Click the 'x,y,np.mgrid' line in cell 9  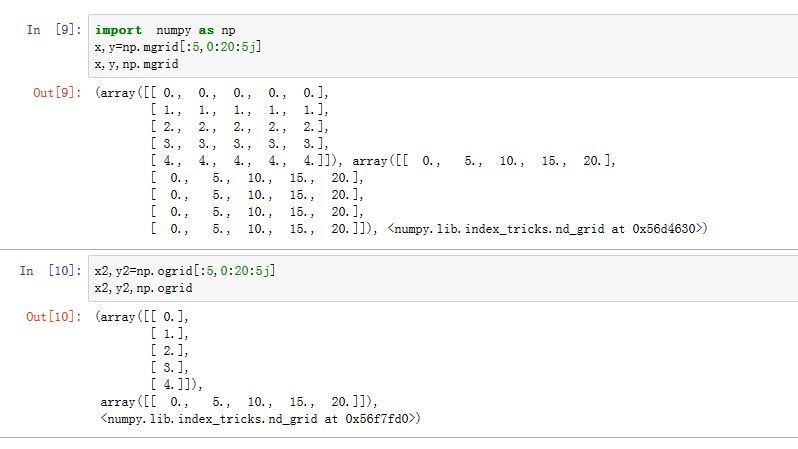click(x=135, y=64)
